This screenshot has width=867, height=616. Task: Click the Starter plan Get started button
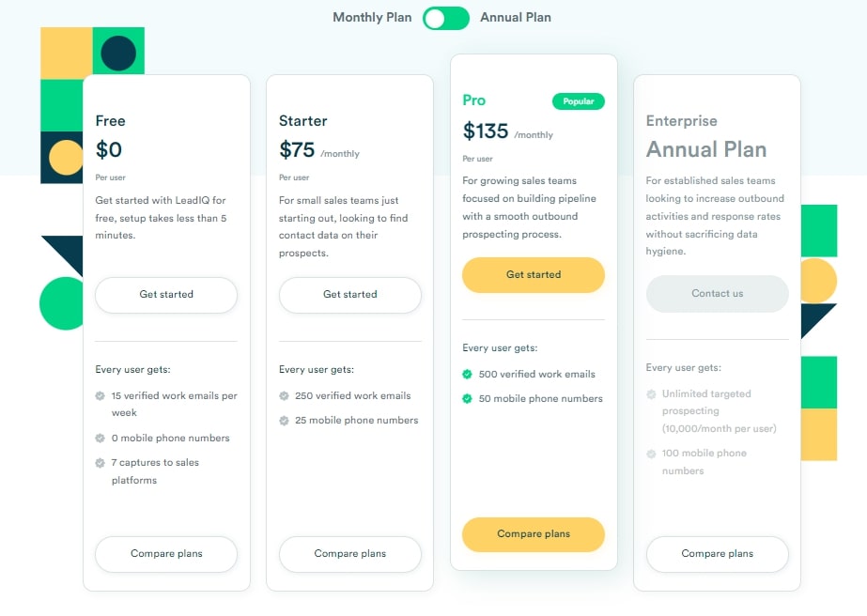[350, 295]
